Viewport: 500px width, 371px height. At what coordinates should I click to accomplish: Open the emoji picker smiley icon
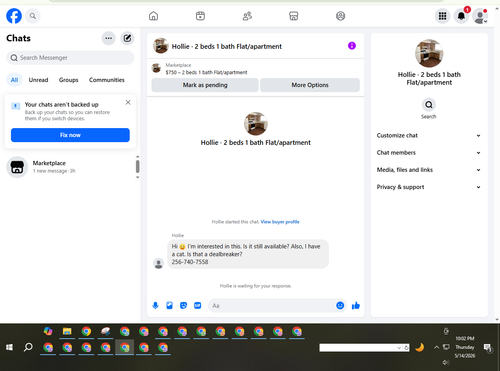click(x=340, y=305)
